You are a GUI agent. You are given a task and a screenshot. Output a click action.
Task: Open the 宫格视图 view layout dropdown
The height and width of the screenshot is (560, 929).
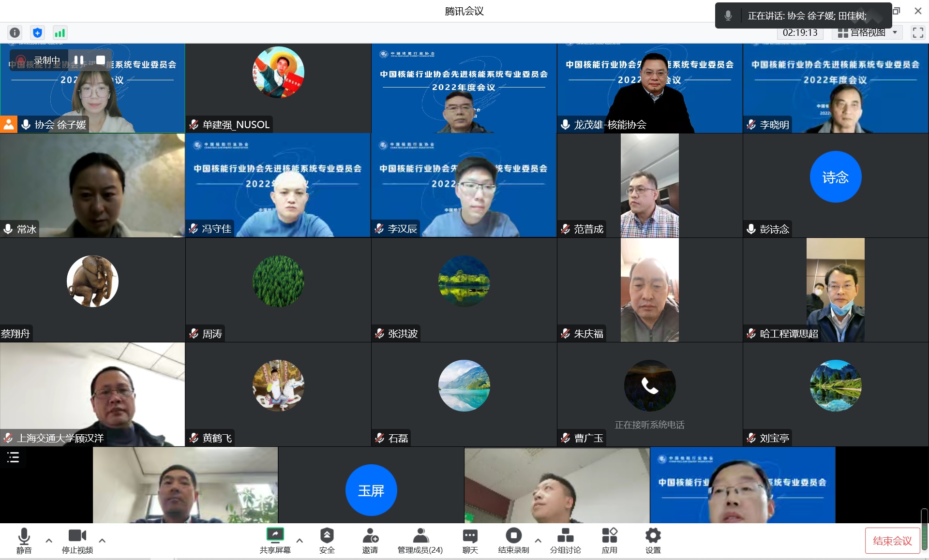[x=867, y=32]
